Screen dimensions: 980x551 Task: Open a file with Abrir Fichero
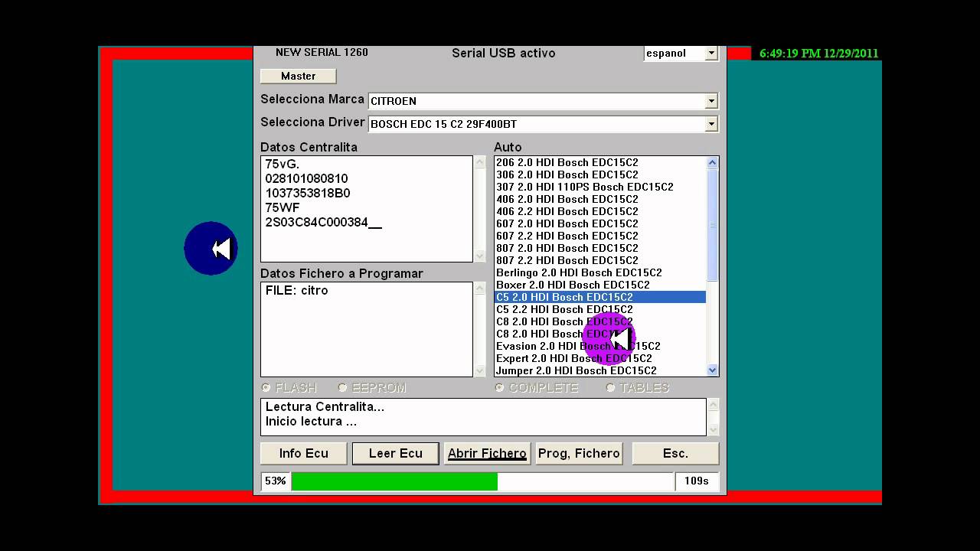(488, 454)
